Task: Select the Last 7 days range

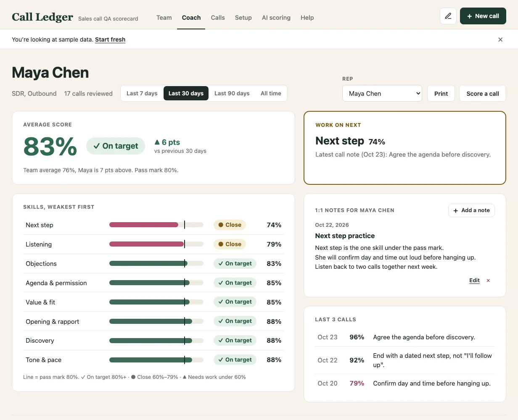Action: pos(142,93)
